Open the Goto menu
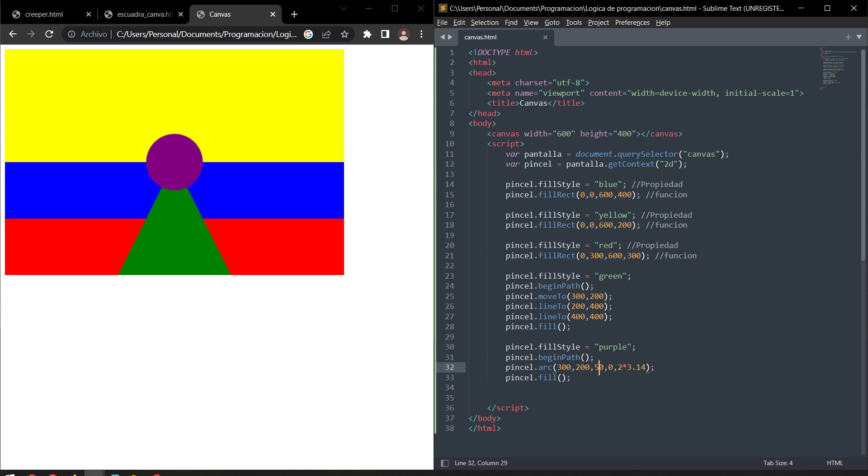Viewport: 868px width, 476px height. pyautogui.click(x=552, y=23)
